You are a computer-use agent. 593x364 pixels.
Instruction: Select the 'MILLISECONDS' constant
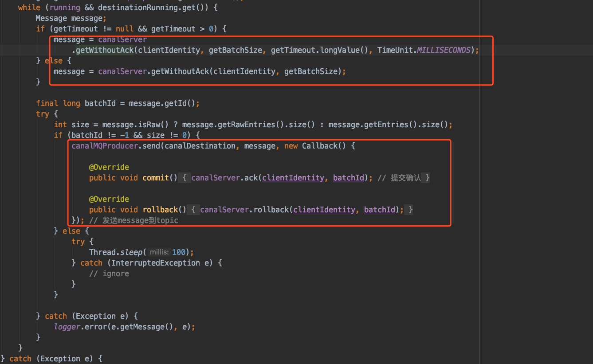444,50
